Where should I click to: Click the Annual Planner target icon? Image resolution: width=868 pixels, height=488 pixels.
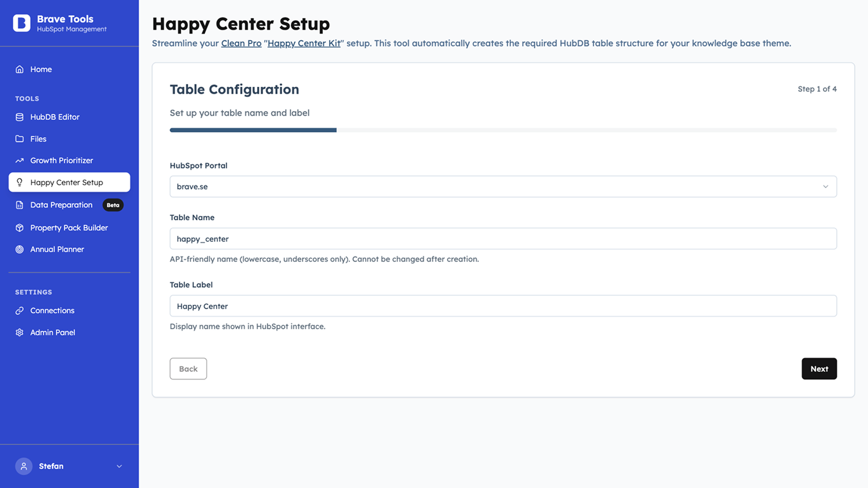point(20,249)
